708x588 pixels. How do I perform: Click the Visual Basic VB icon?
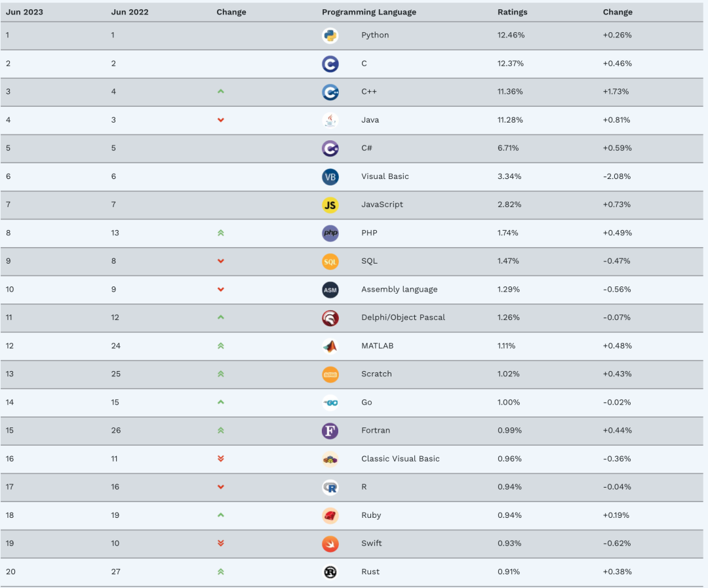tap(330, 177)
